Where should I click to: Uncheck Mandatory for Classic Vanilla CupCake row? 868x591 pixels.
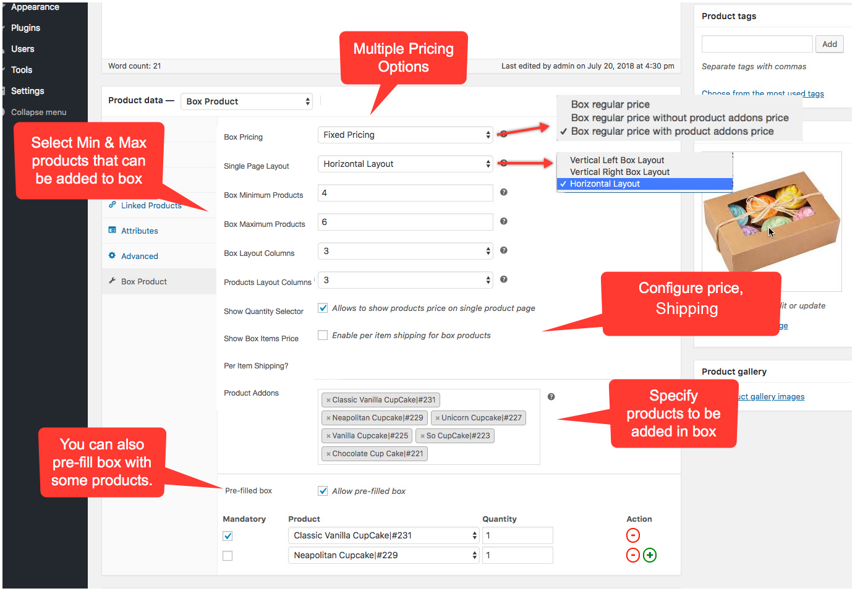tap(228, 536)
